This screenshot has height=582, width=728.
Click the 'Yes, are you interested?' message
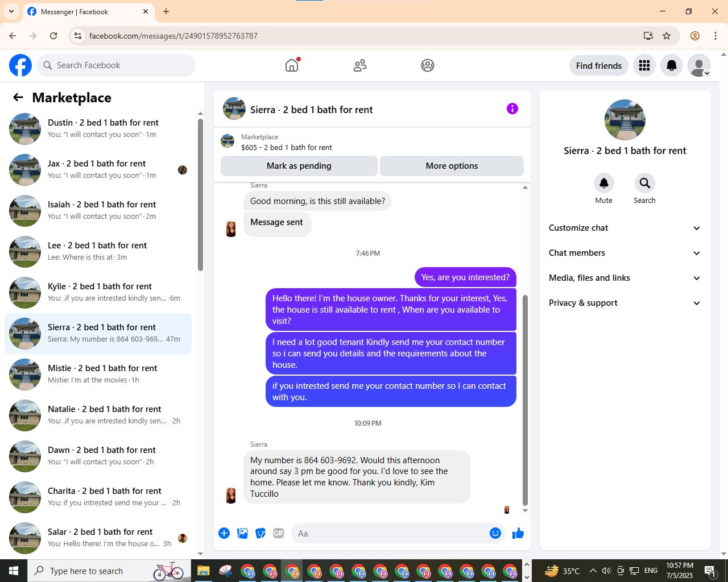[x=465, y=277]
